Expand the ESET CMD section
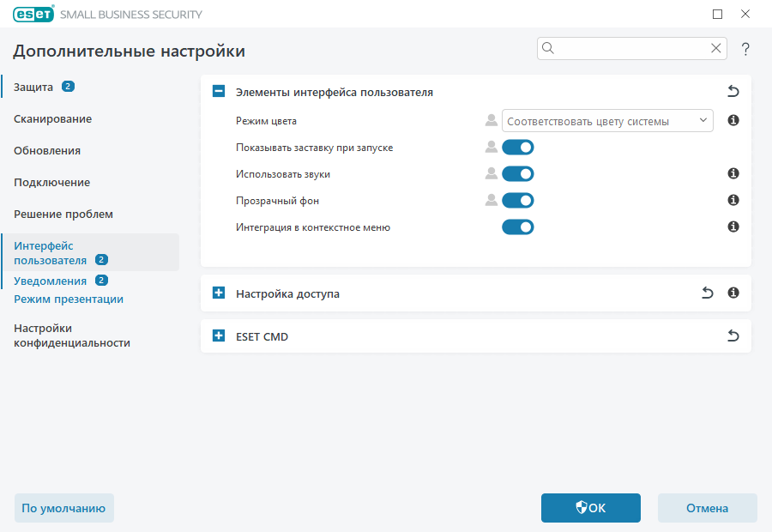Screen dimensions: 772x532 pyautogui.click(x=218, y=336)
